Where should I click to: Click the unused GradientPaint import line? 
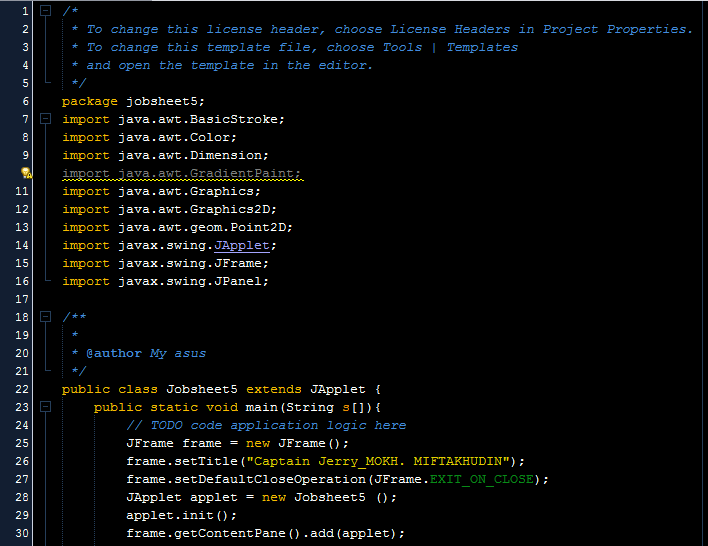[x=180, y=173]
